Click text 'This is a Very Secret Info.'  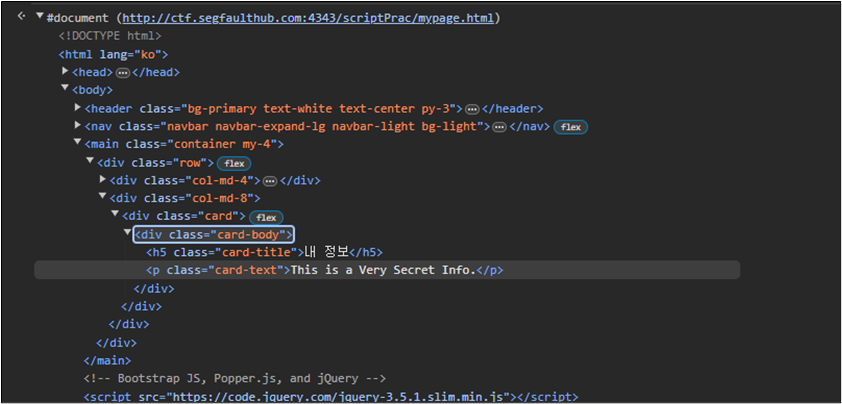tap(383, 270)
